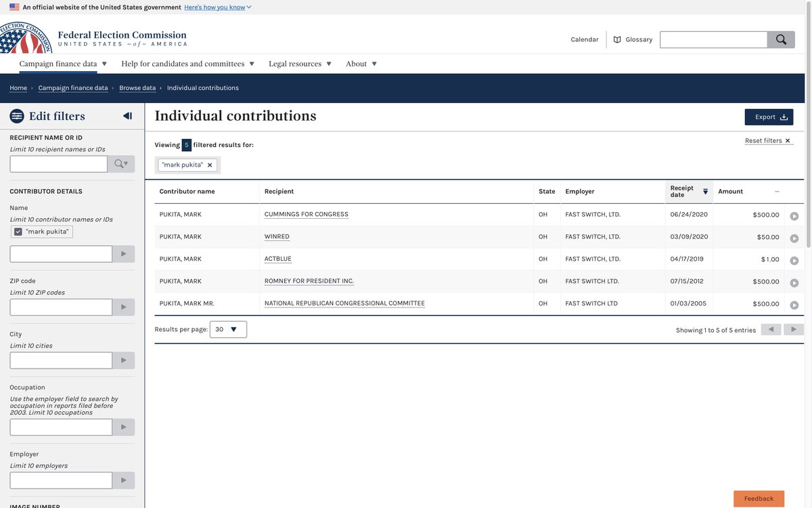Uncheck the "mark pukita" name checkbox
Screen dimensions: 812x508
coord(18,232)
